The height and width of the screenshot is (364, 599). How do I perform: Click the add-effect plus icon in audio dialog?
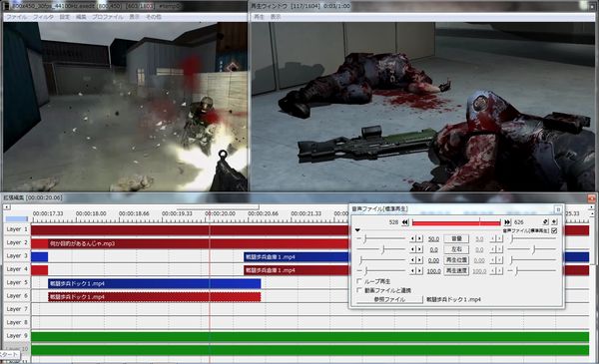pyautogui.click(x=554, y=221)
